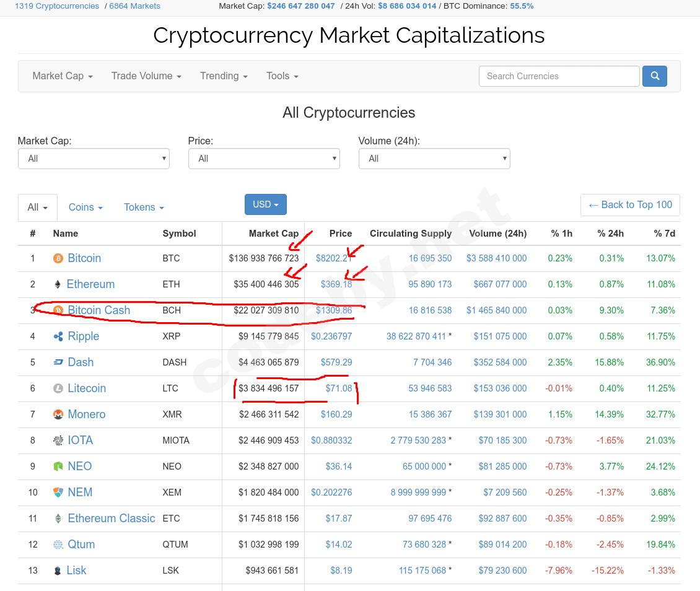Open the Ethereum Classic name link
Image resolution: width=700 pixels, height=591 pixels.
point(112,519)
